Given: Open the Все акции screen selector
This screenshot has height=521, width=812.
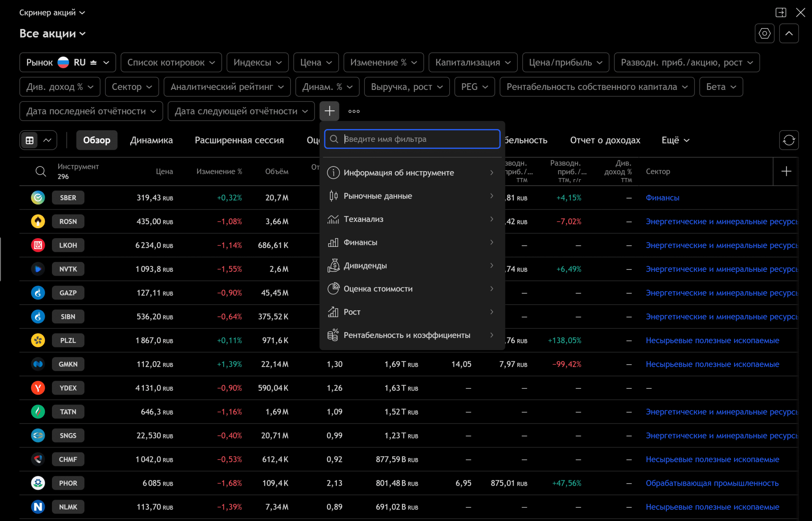Looking at the screenshot, I should tap(52, 34).
